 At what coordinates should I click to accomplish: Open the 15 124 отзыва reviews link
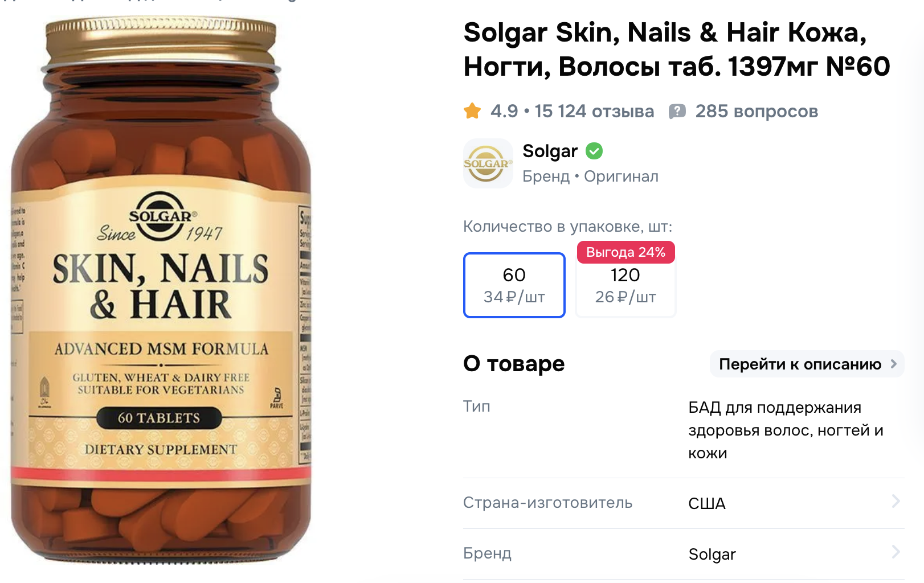[594, 111]
